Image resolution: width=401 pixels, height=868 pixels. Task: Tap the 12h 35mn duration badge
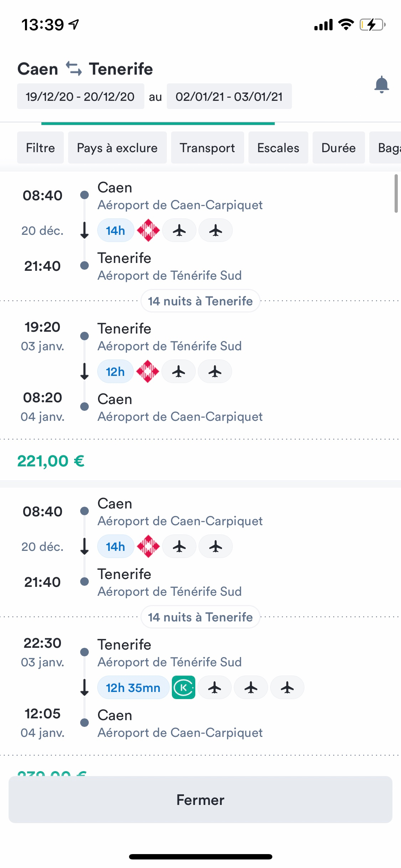coord(133,687)
